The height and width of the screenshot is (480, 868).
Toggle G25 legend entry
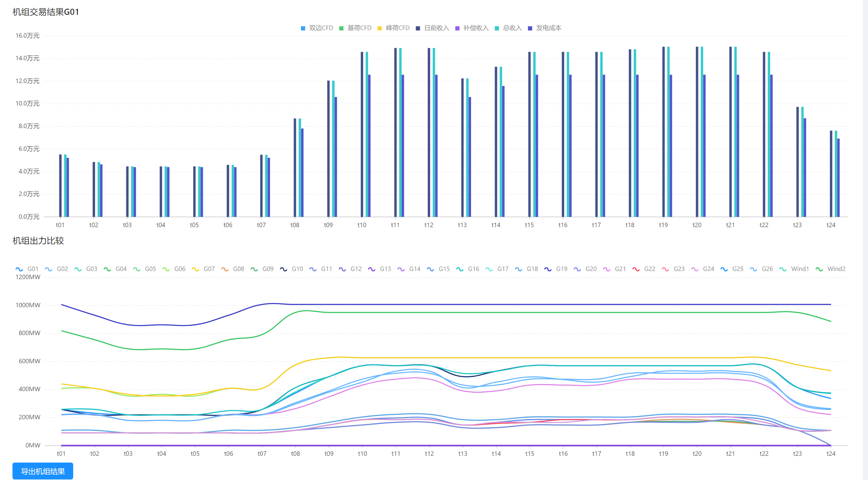point(732,269)
